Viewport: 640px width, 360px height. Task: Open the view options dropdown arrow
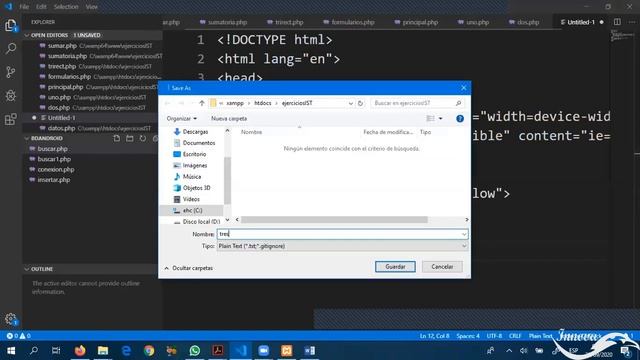[440, 118]
